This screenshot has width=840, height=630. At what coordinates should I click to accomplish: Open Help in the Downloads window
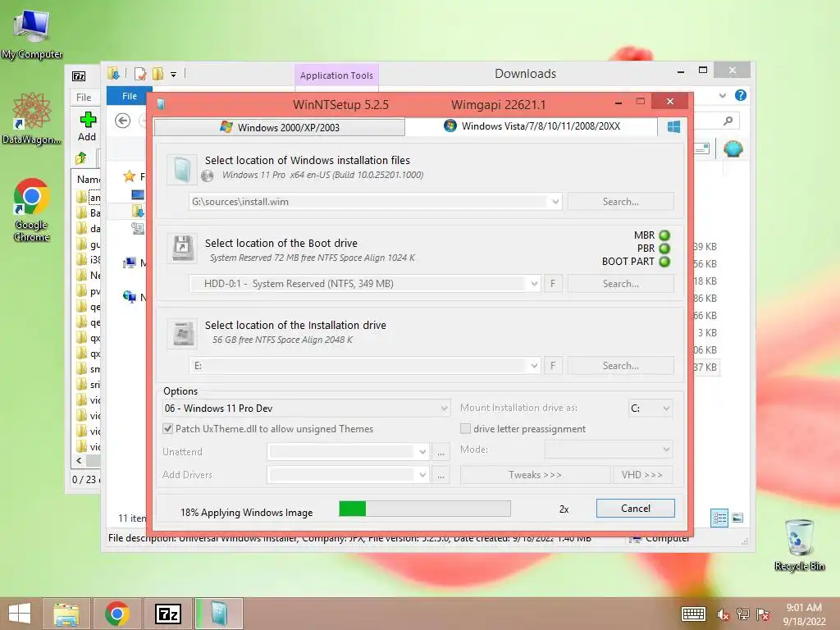[x=741, y=95]
